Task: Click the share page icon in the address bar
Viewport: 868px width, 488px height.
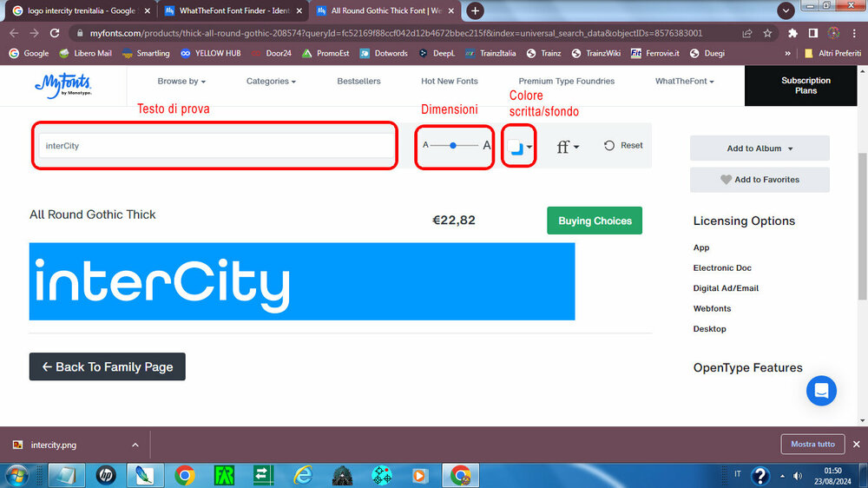Action: click(x=746, y=33)
